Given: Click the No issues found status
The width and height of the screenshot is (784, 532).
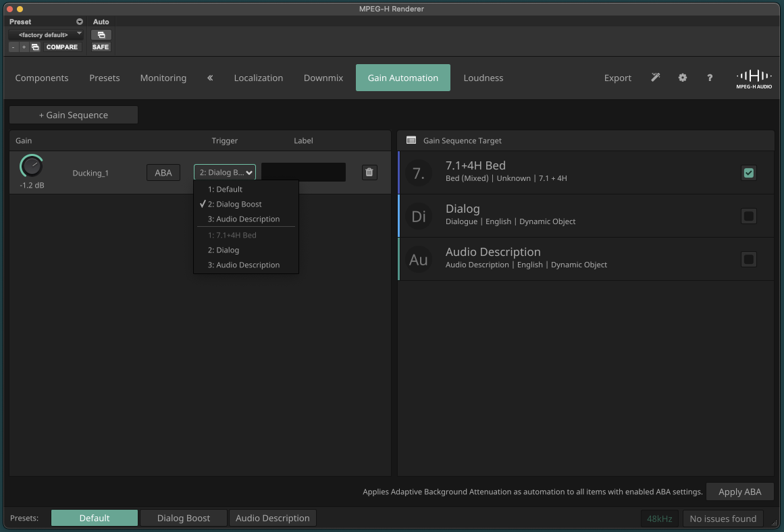Looking at the screenshot, I should pyautogui.click(x=723, y=518).
